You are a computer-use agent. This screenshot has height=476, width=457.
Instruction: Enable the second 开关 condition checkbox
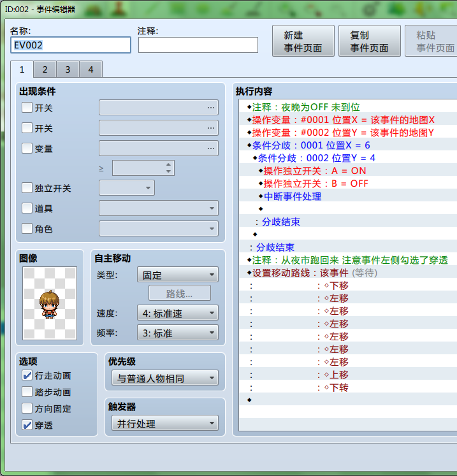click(27, 128)
